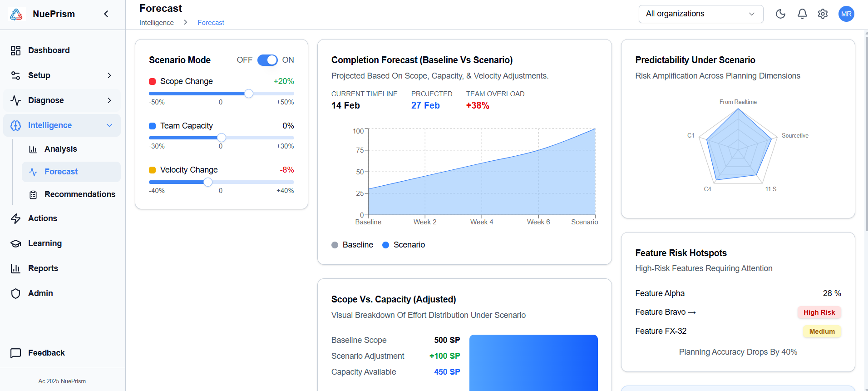Click Planning Accuracy Drops By 40% text
Image resolution: width=868 pixels, height=391 pixels.
[x=738, y=352]
